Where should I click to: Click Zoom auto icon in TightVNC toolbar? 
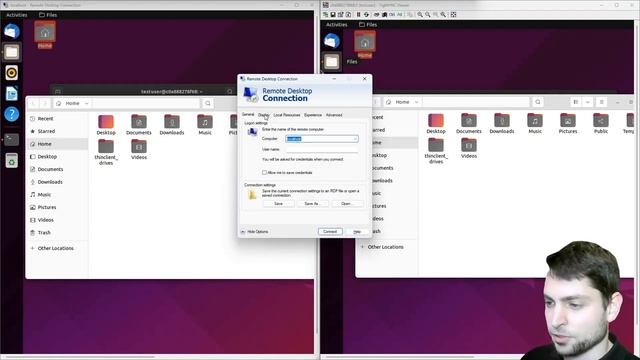coord(443,15)
